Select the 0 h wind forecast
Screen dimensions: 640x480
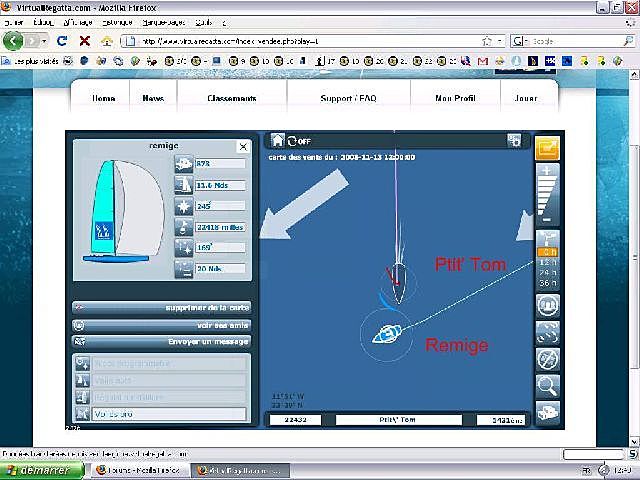click(x=548, y=252)
